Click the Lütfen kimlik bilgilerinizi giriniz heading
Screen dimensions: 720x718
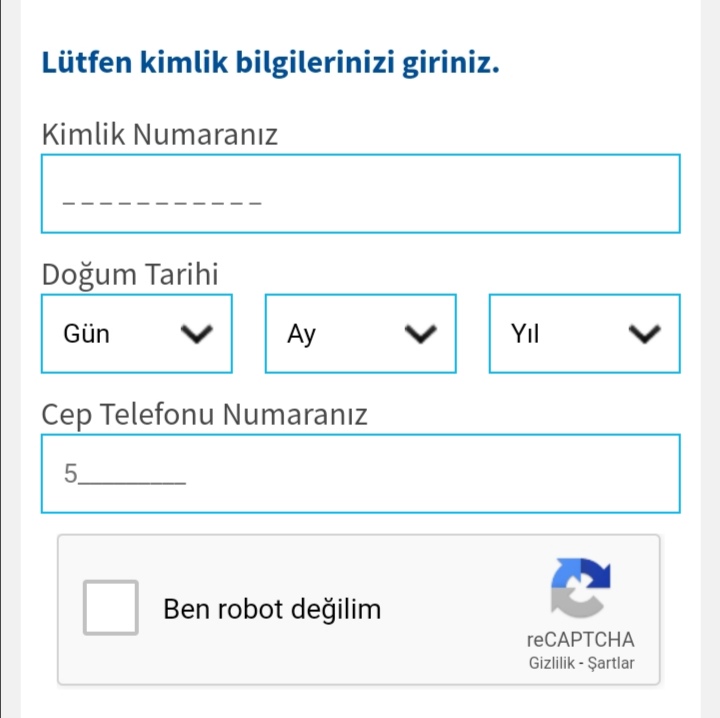click(x=270, y=64)
